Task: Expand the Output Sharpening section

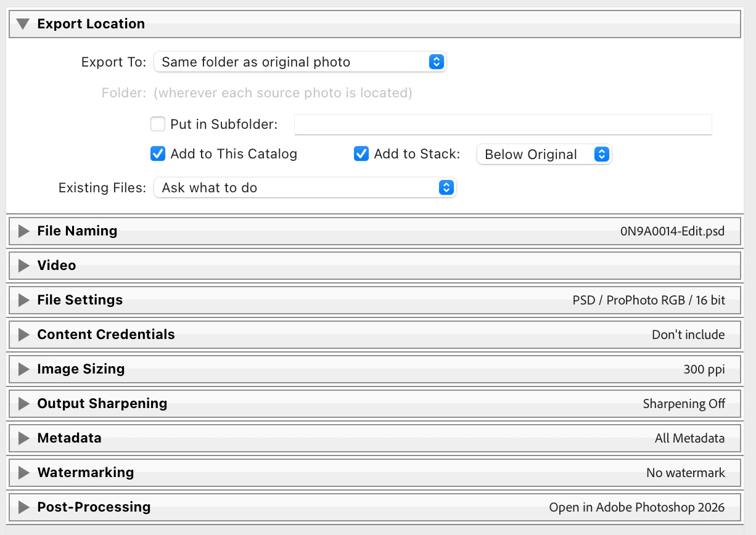Action: tap(24, 404)
